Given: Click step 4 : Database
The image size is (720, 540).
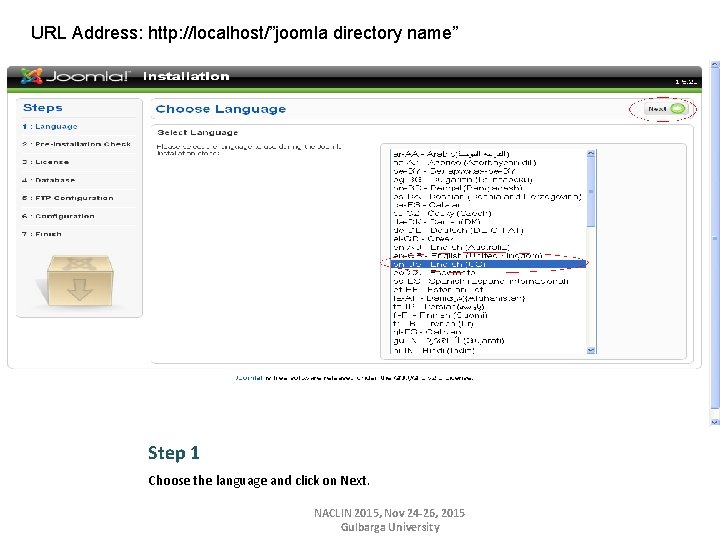Looking at the screenshot, I should (48, 180).
